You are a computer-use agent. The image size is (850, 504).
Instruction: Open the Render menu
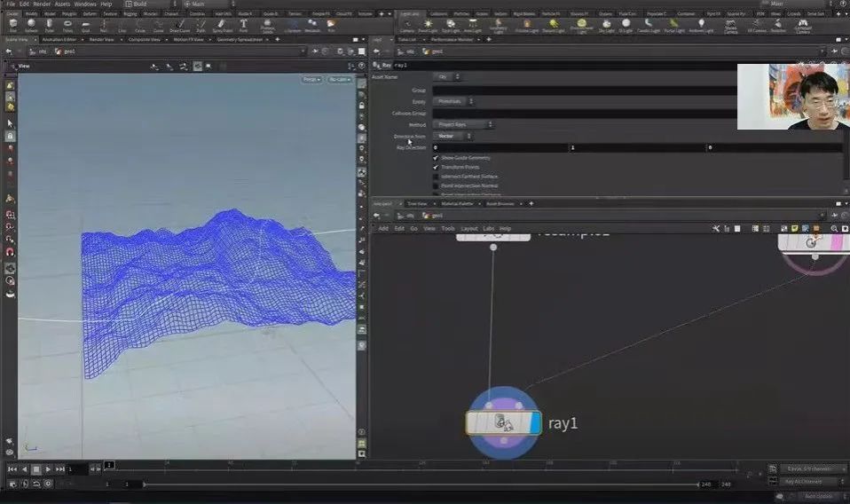pyautogui.click(x=42, y=4)
